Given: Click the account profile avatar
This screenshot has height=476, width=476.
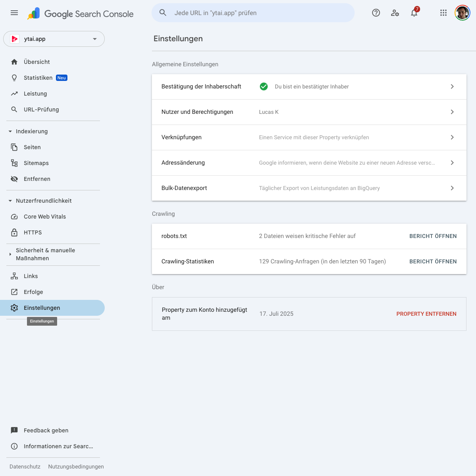Looking at the screenshot, I should (462, 13).
